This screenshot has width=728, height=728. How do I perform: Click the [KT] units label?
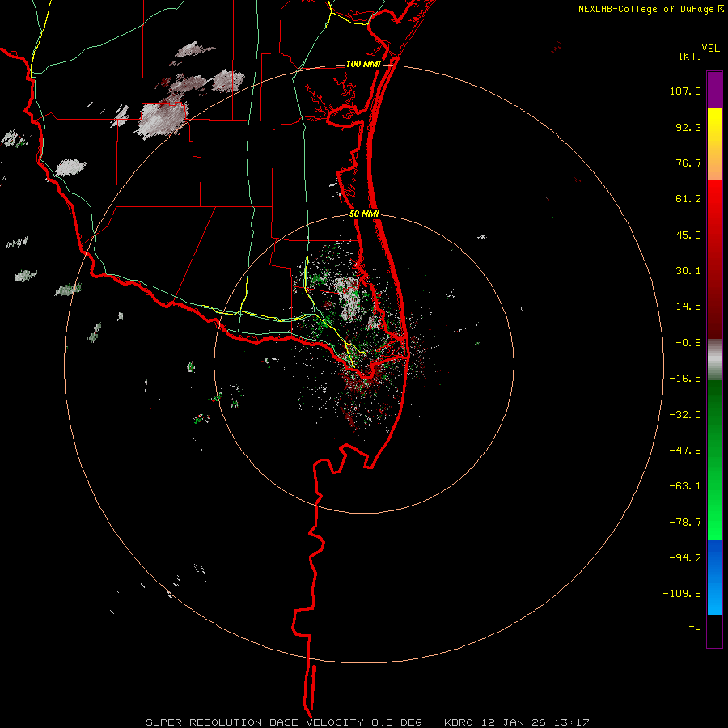pyautogui.click(x=691, y=56)
